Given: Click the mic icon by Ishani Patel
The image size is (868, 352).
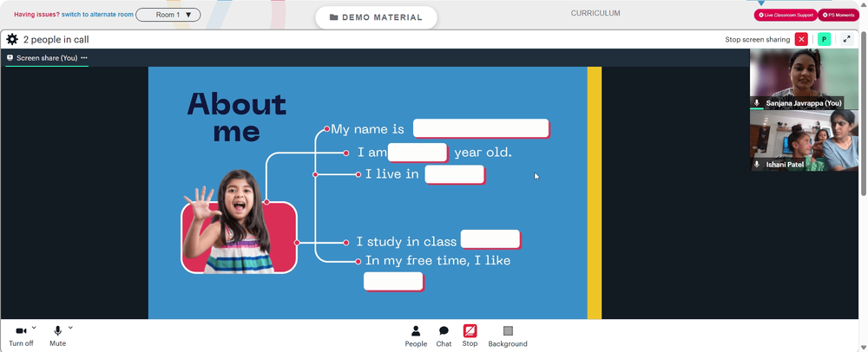Looking at the screenshot, I should click(x=757, y=165).
